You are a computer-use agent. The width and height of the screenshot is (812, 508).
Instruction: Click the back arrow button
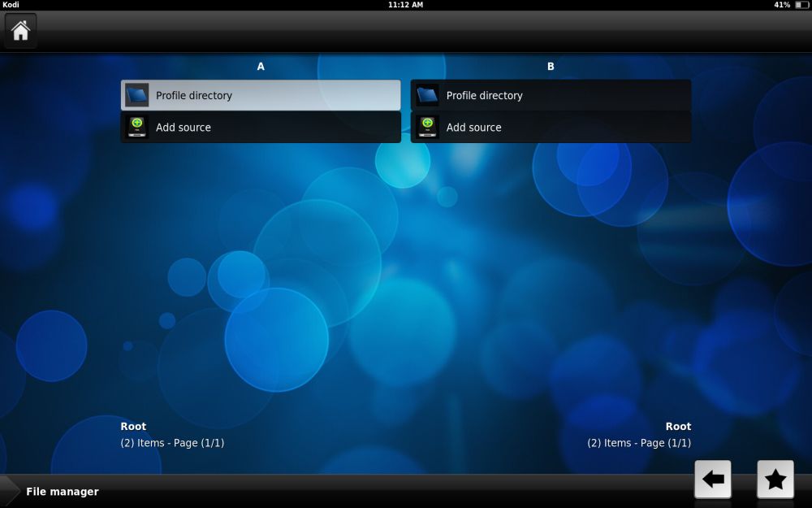point(713,480)
